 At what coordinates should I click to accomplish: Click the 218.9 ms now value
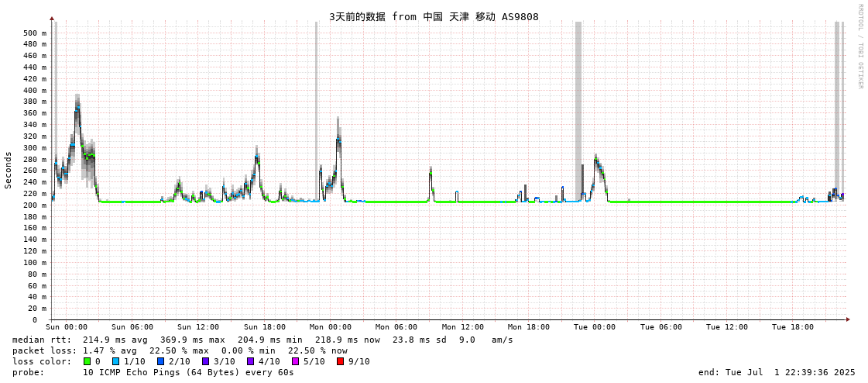[x=348, y=340]
